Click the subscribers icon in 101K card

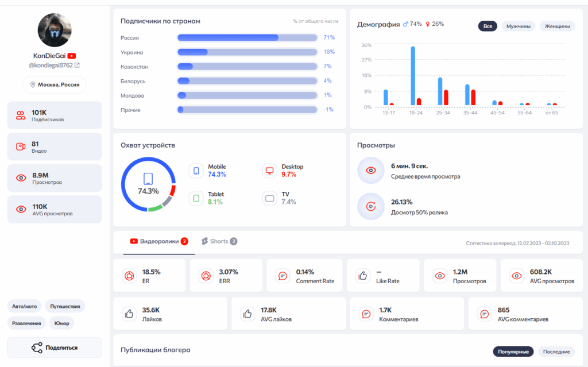pos(21,115)
